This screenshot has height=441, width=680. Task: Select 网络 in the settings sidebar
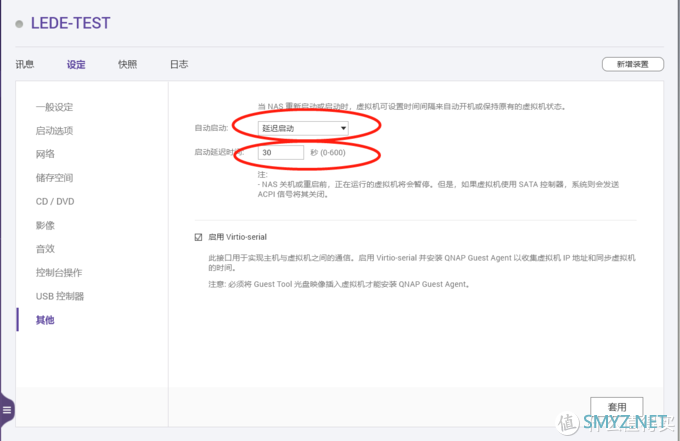(x=45, y=154)
